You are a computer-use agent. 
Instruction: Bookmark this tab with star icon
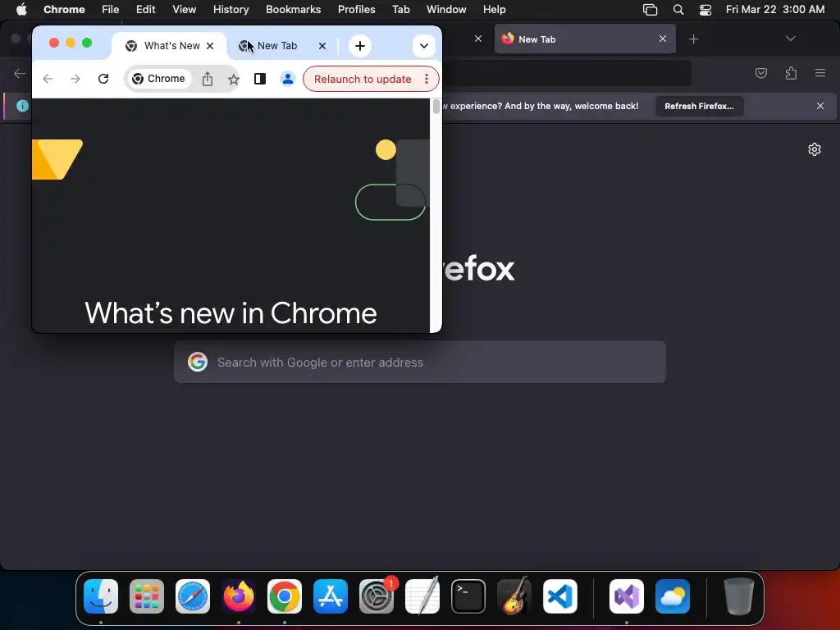[234, 80]
